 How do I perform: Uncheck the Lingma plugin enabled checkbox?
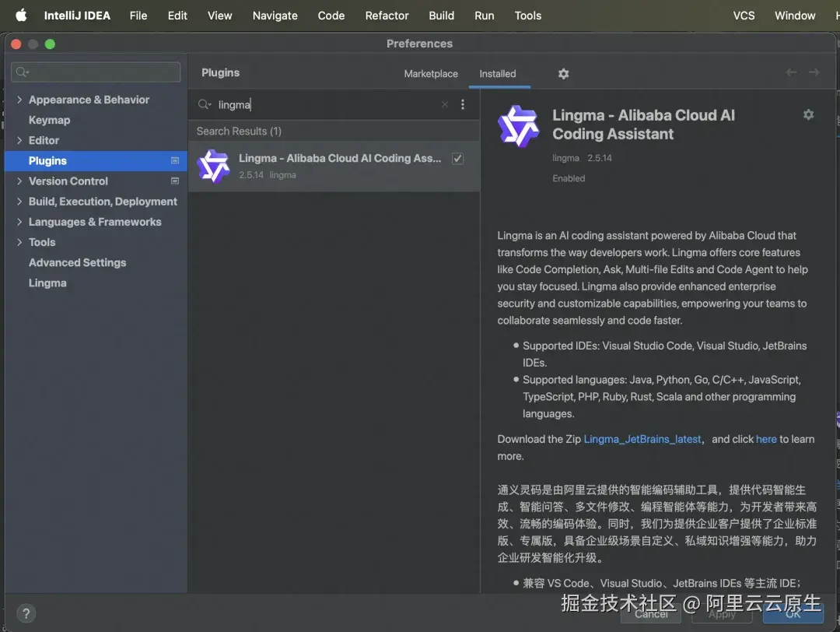pos(457,159)
